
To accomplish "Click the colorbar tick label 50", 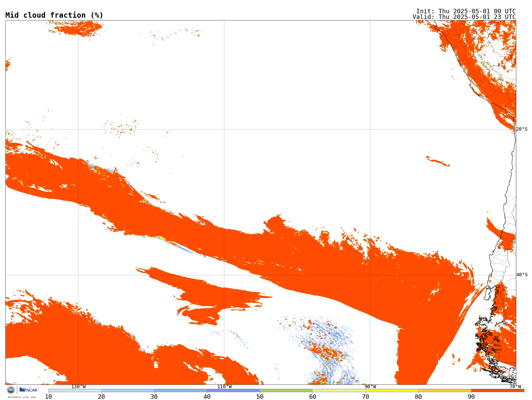I will click(260, 397).
